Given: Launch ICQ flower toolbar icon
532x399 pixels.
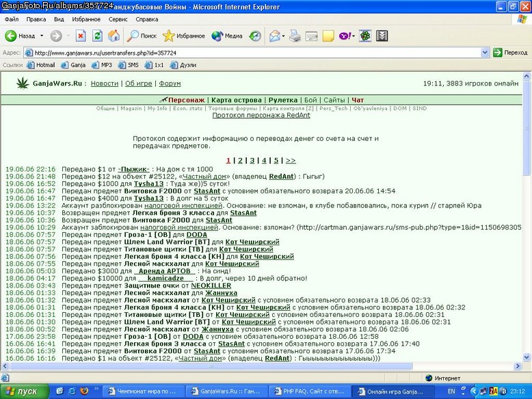Looking at the screenshot, I should (x=365, y=36).
